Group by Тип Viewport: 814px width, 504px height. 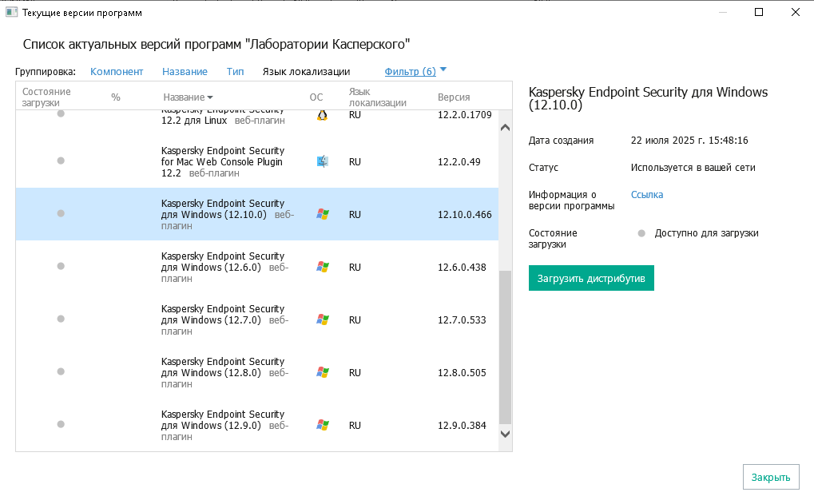[x=235, y=71]
